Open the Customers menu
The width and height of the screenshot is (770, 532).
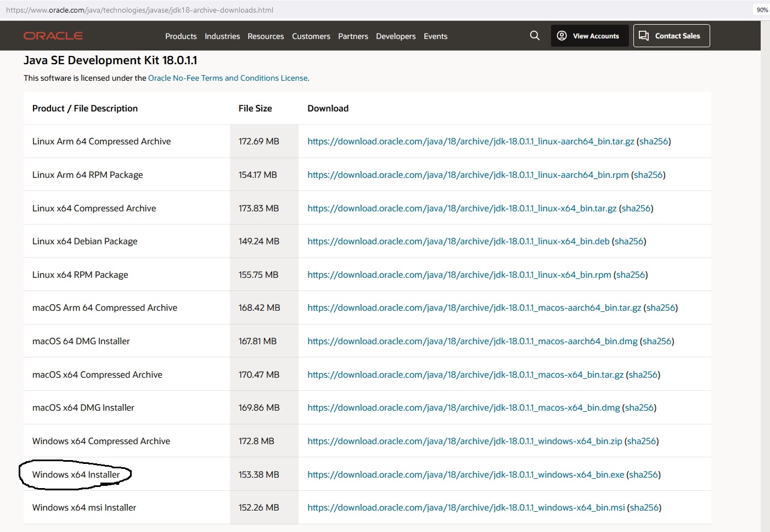point(311,36)
